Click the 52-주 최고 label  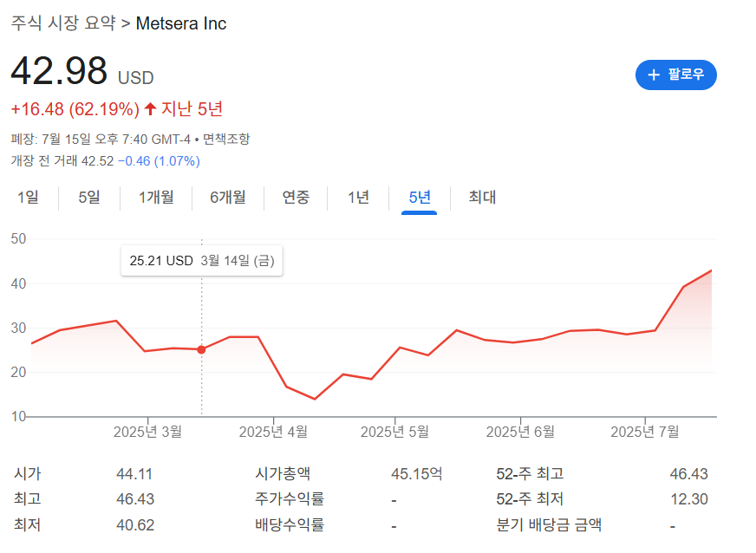coord(530,474)
